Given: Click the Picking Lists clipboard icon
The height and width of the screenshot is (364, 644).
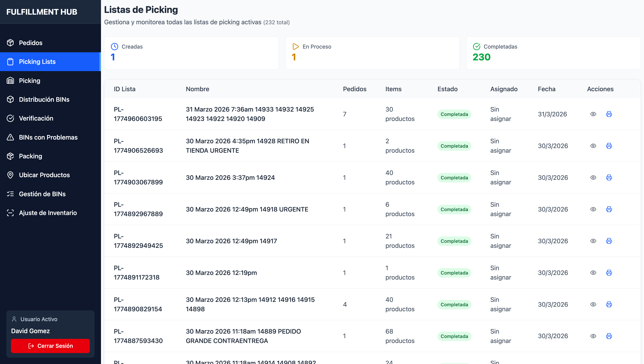Looking at the screenshot, I should (x=10, y=62).
